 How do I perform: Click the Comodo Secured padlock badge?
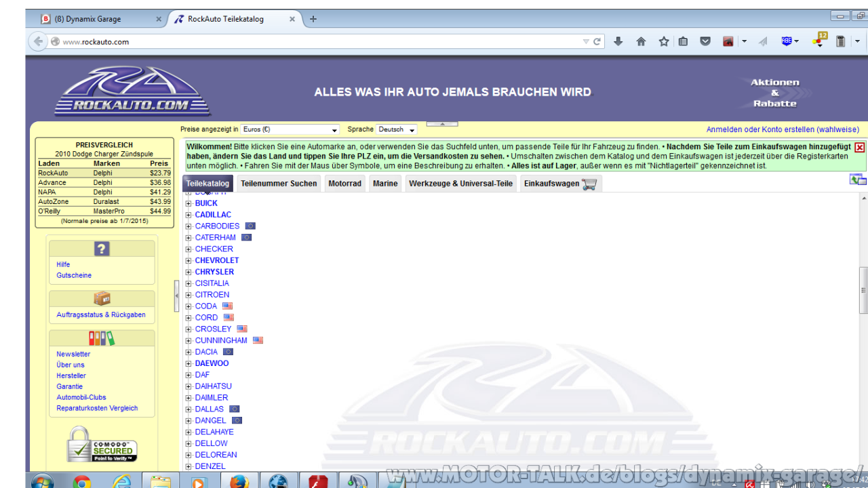click(102, 445)
